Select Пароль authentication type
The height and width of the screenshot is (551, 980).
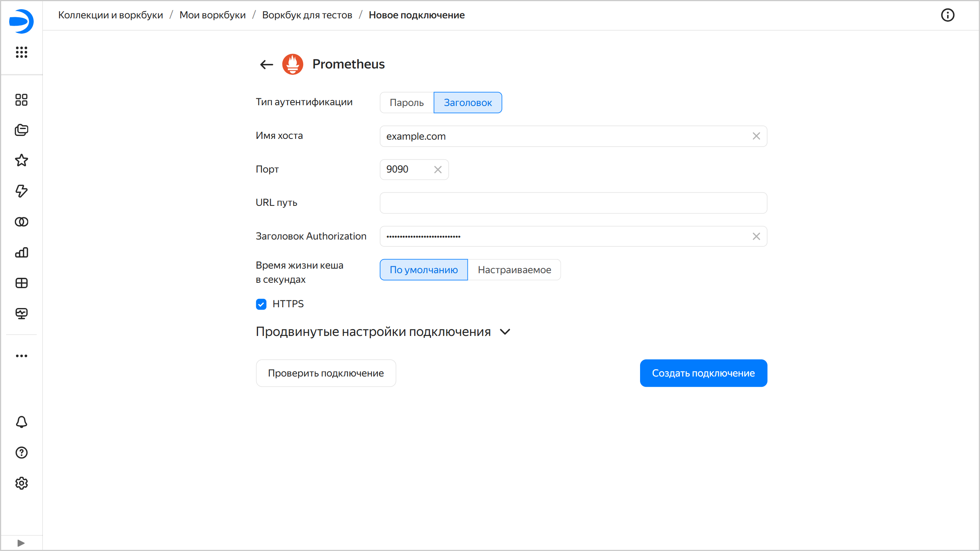tap(407, 103)
